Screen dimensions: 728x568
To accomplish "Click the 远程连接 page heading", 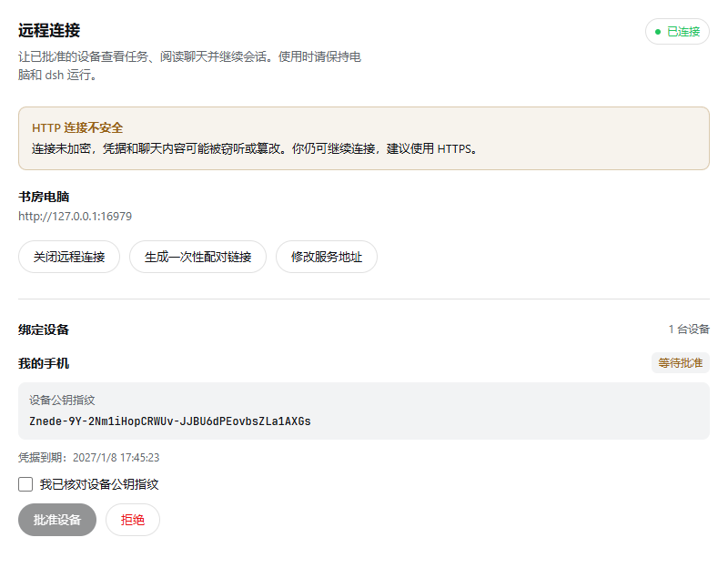I will (x=49, y=31).
